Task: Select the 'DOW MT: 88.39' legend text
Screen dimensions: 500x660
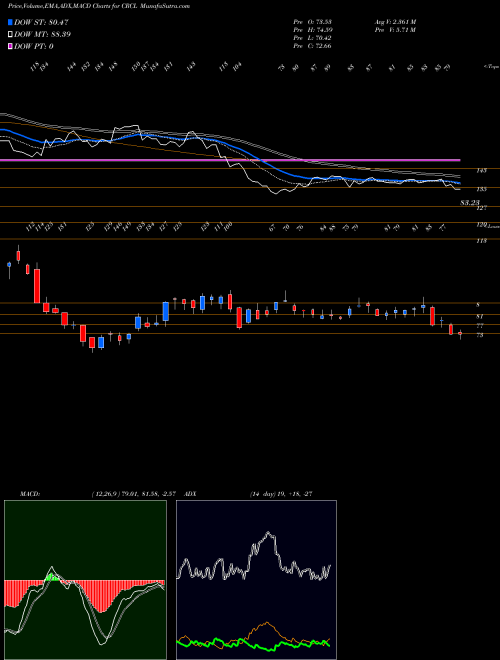Action: 43,35
